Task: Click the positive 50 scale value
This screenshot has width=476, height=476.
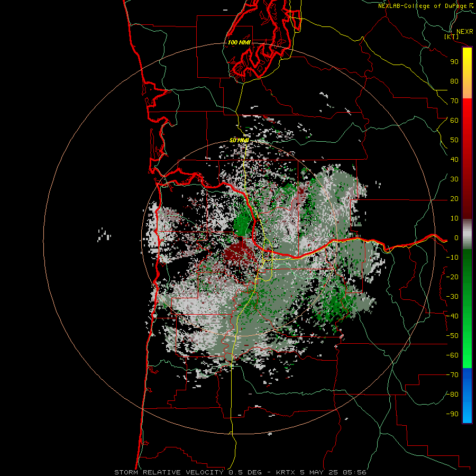Action: 454,140
